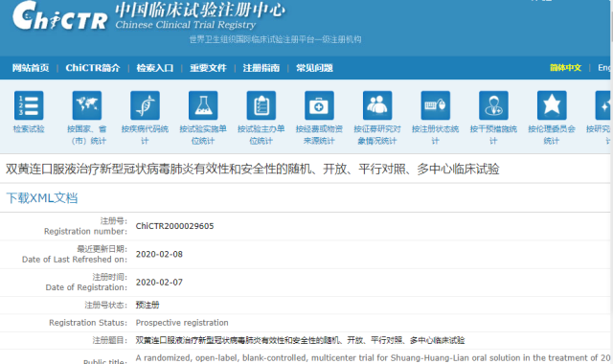
Task: Open the medical kit funding source statistics icon
Action: (x=319, y=105)
